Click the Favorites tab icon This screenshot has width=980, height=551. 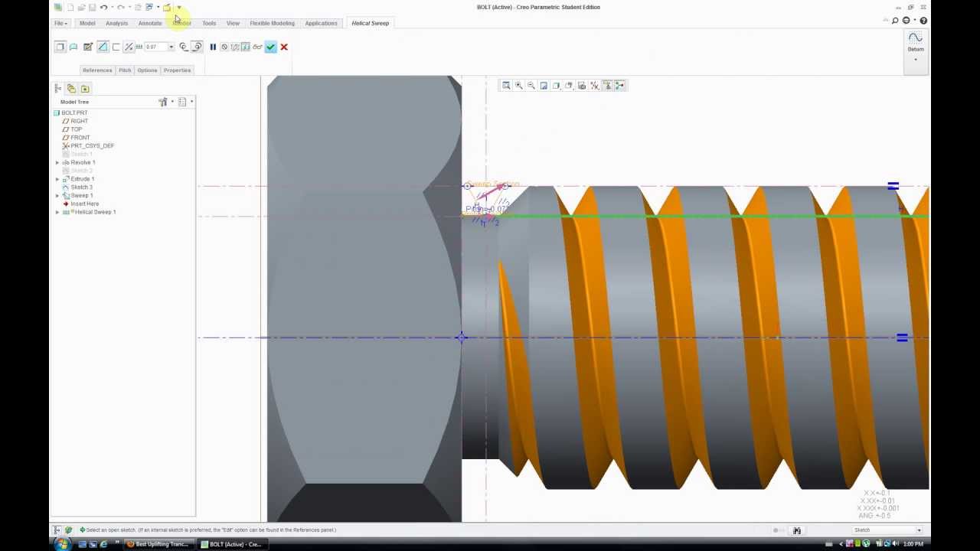(x=85, y=89)
